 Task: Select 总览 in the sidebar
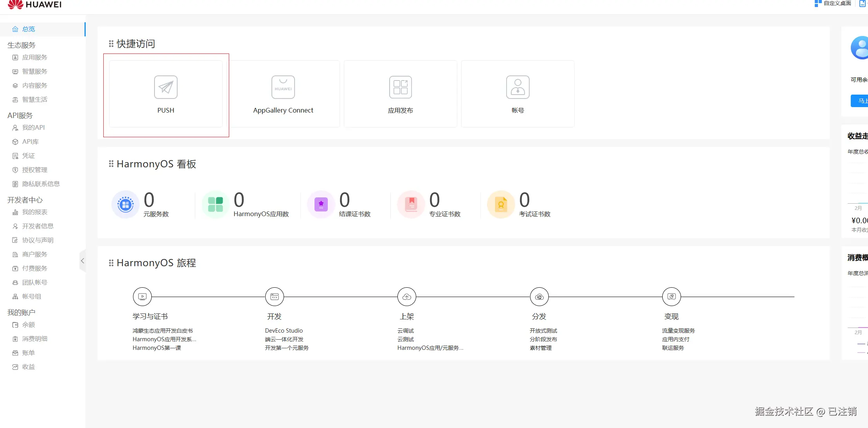coord(29,29)
